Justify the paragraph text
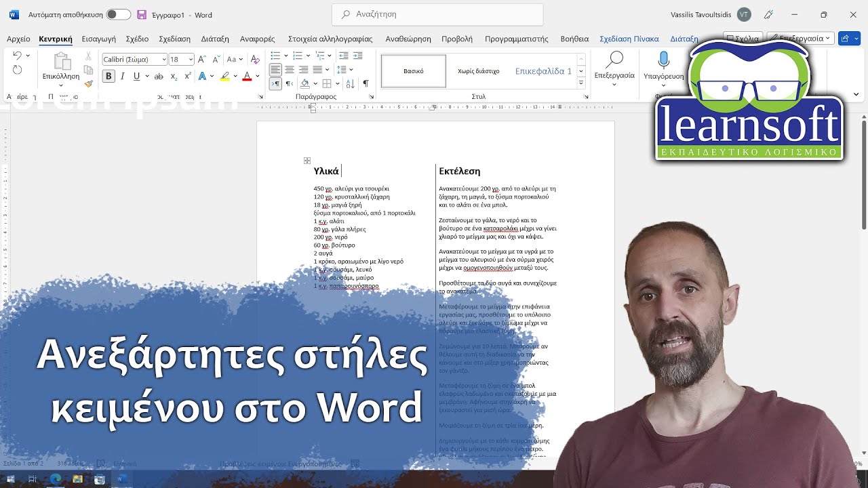 (318, 70)
